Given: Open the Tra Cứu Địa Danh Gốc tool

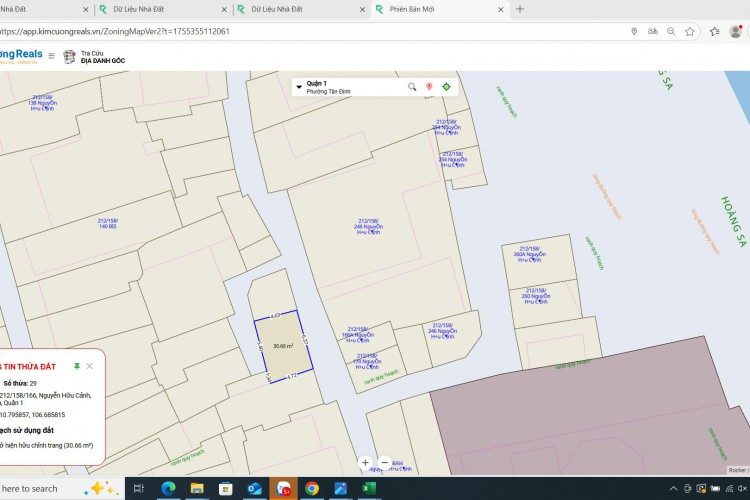Looking at the screenshot, I should pyautogui.click(x=93, y=56).
